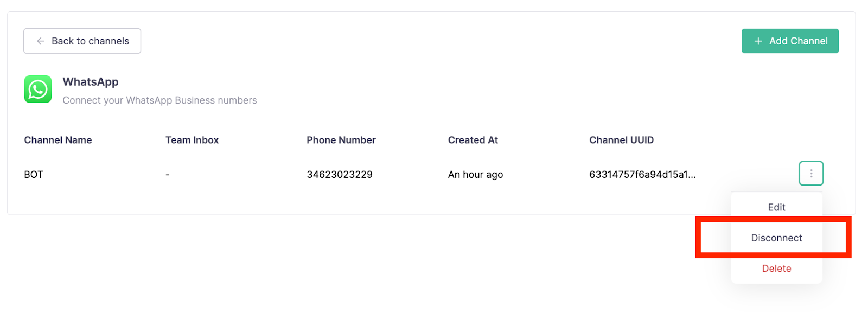This screenshot has width=868, height=313.
Task: Click the WhatsApp heading text
Action: 91,82
